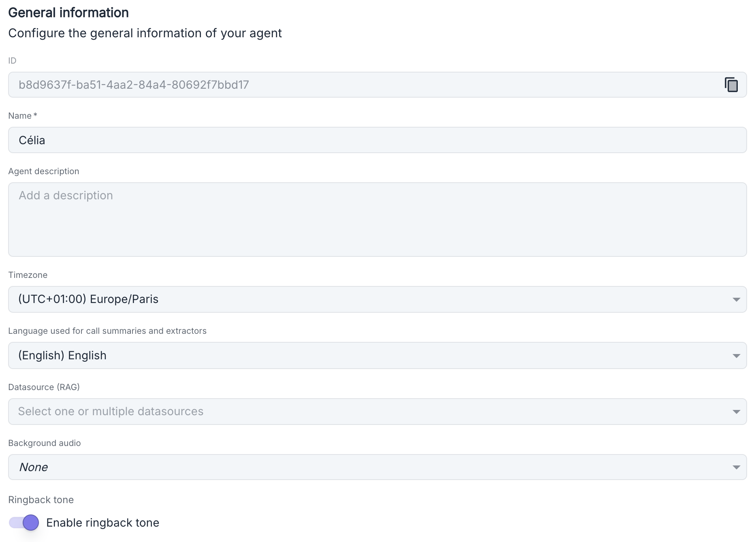Copy the agent ID using the copy icon
The image size is (756, 542).
(x=732, y=85)
